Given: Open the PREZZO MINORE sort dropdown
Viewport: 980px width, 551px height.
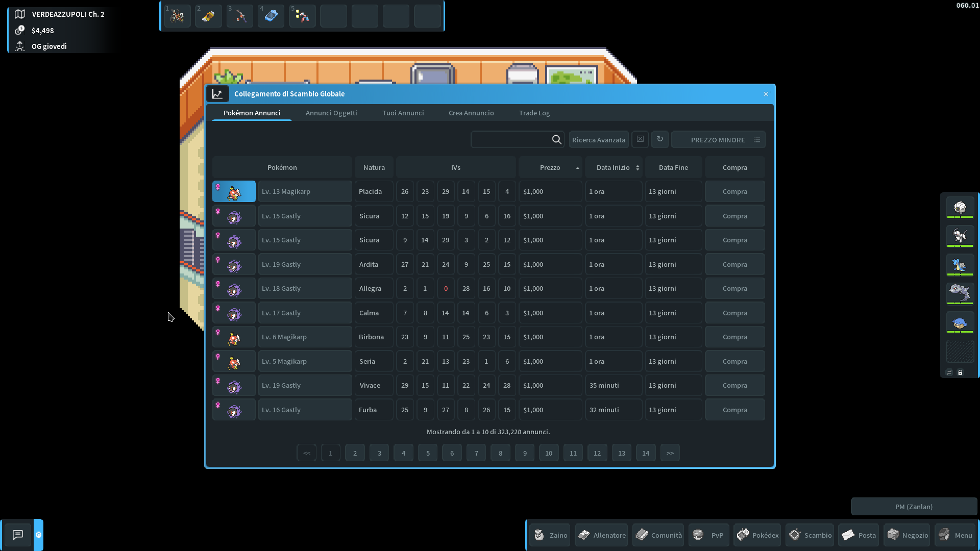Looking at the screenshot, I should click(718, 140).
